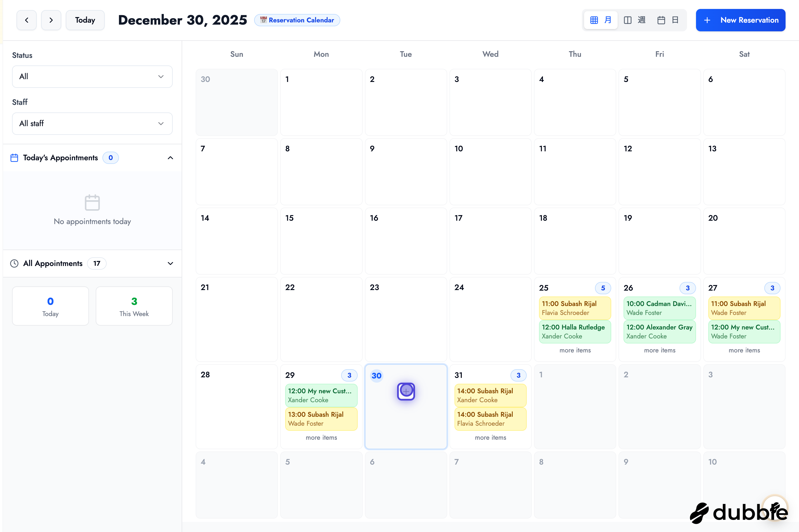Collapse the Today's Appointments section
This screenshot has height=532, width=799.
(x=170, y=157)
